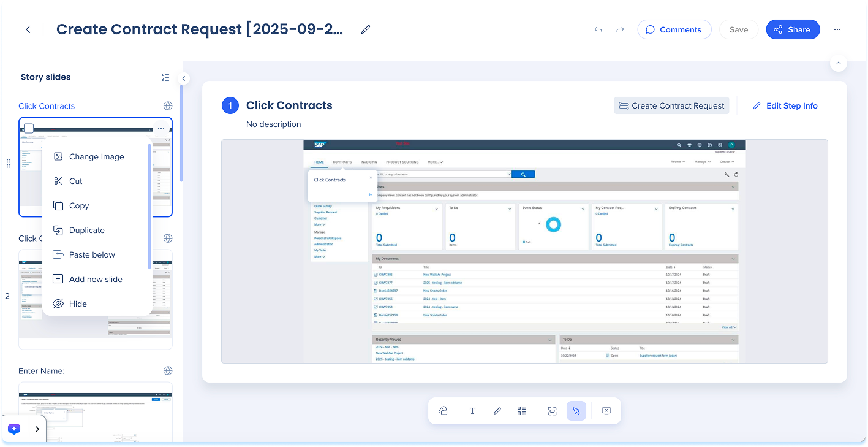Select the Text tool in bottom toolbar

pos(472,411)
